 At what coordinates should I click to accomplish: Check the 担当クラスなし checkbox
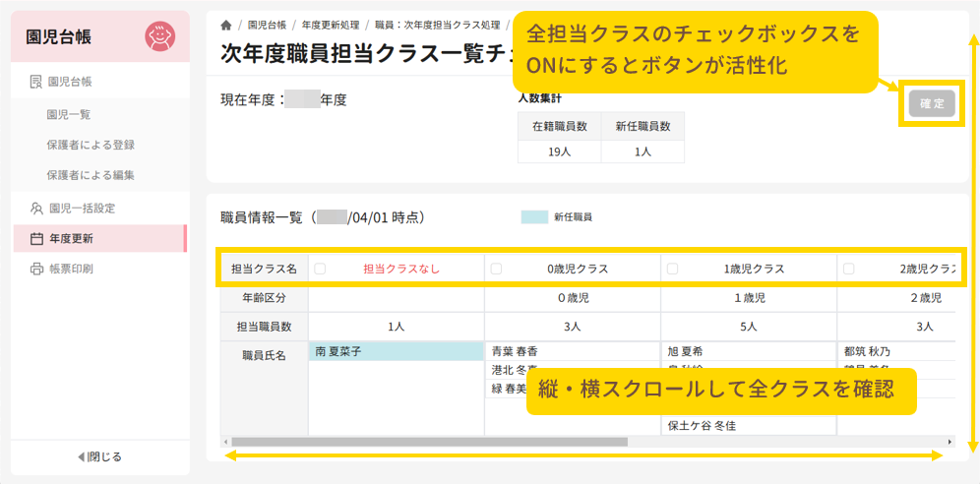click(320, 269)
